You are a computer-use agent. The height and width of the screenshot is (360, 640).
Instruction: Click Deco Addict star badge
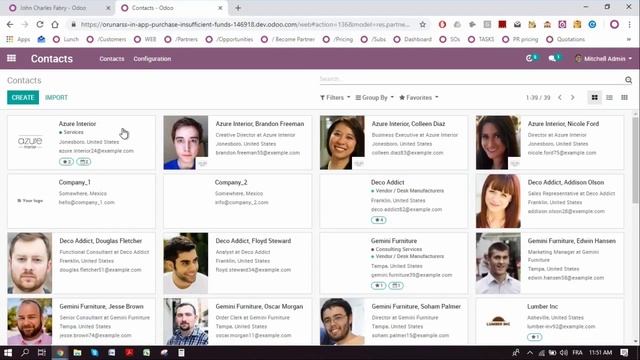378,220
